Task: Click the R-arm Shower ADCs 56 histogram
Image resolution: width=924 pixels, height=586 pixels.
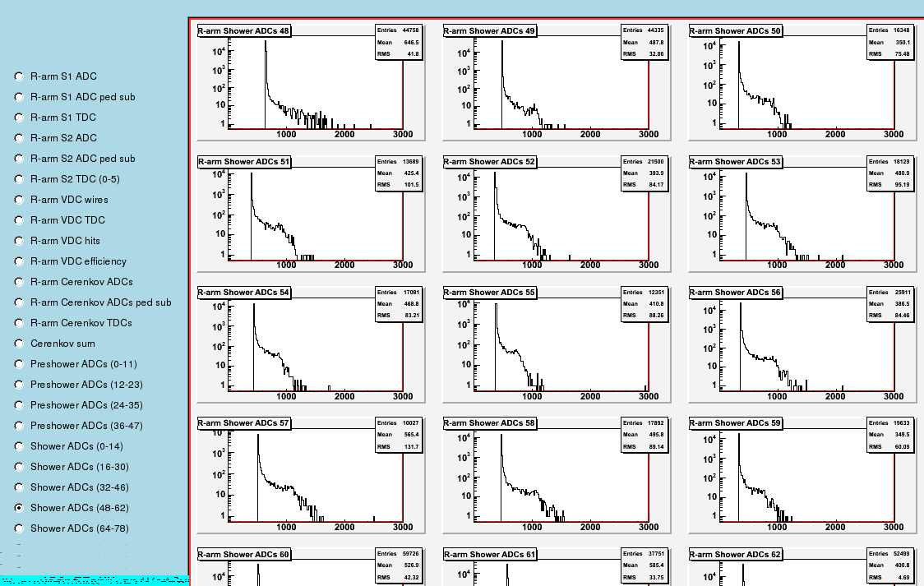Action: point(802,344)
